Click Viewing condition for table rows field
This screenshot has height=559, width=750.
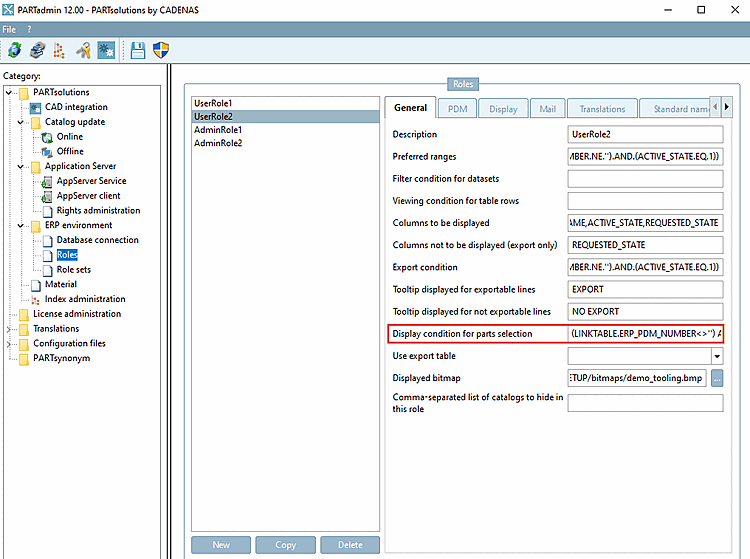(645, 201)
